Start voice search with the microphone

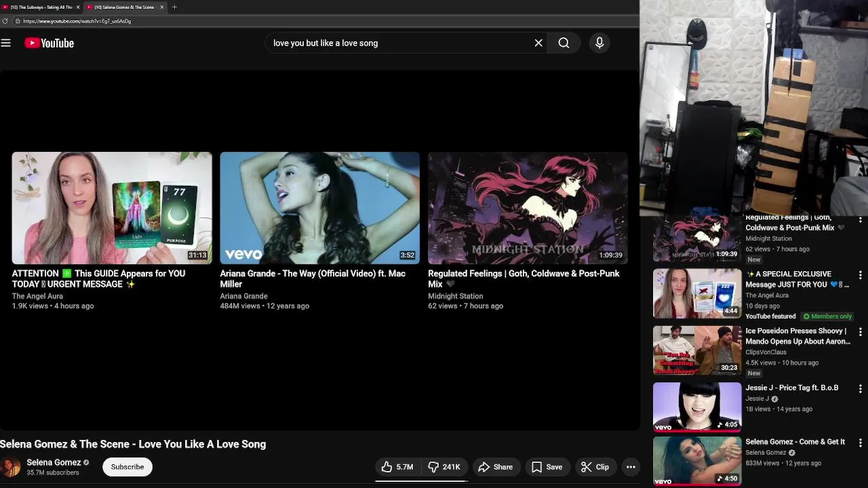point(599,43)
